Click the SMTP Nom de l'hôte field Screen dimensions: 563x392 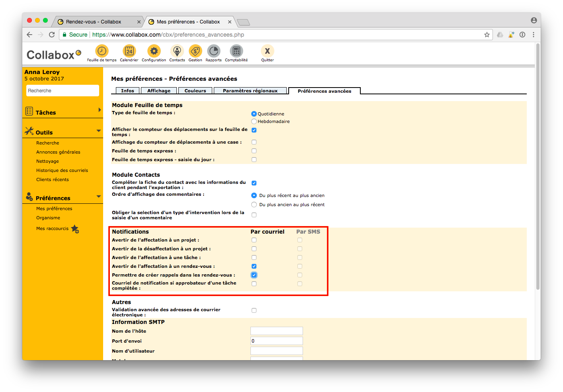click(x=276, y=331)
